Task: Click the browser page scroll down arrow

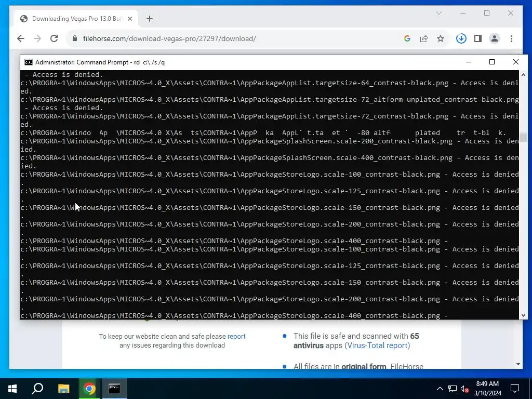Action: pos(518,364)
